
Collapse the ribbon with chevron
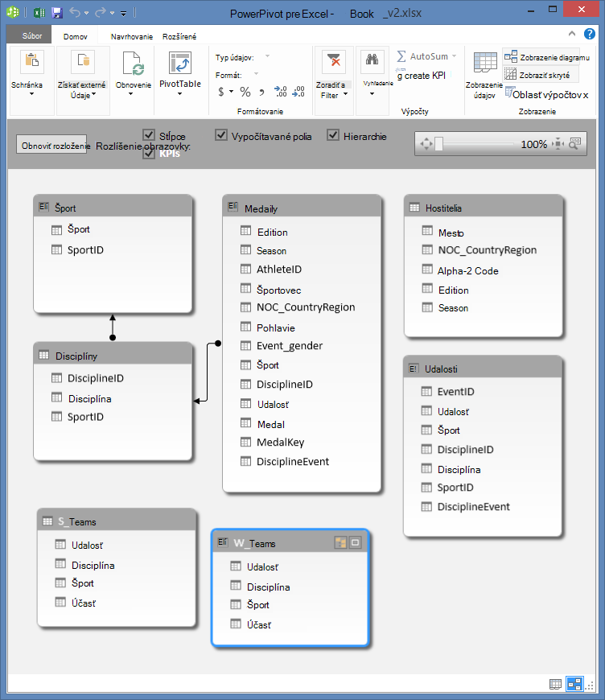(572, 34)
